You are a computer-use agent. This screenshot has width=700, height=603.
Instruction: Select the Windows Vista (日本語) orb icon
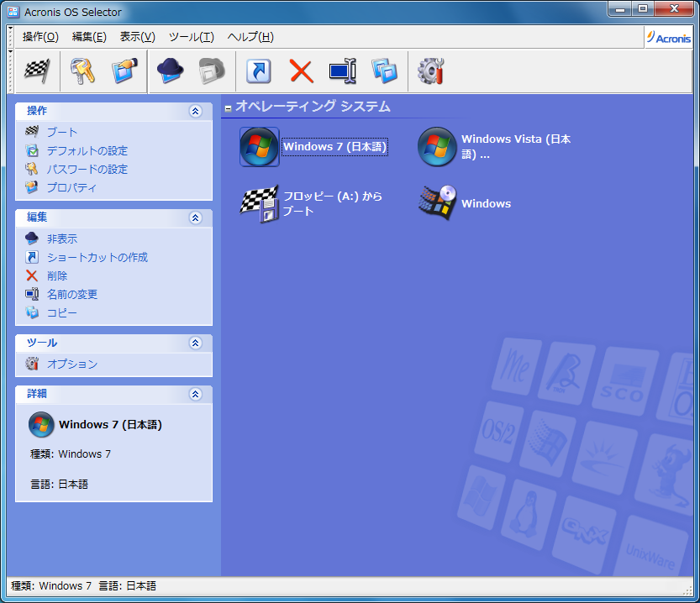click(x=437, y=147)
